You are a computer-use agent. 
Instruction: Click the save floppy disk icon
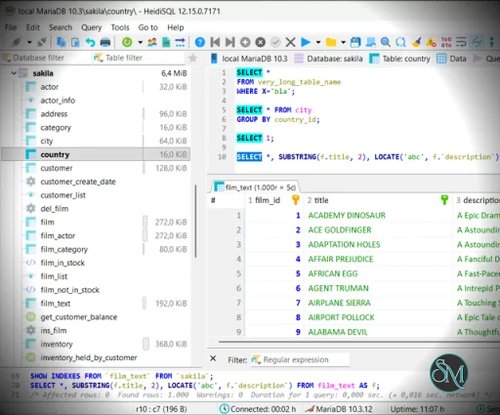pos(355,42)
